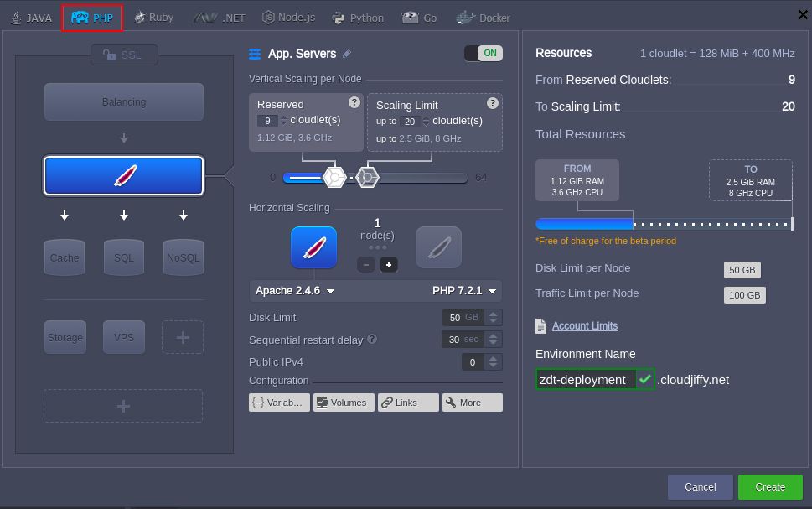The width and height of the screenshot is (812, 509).
Task: Adjust Public IPv4 spinner arrows
Action: (x=493, y=361)
